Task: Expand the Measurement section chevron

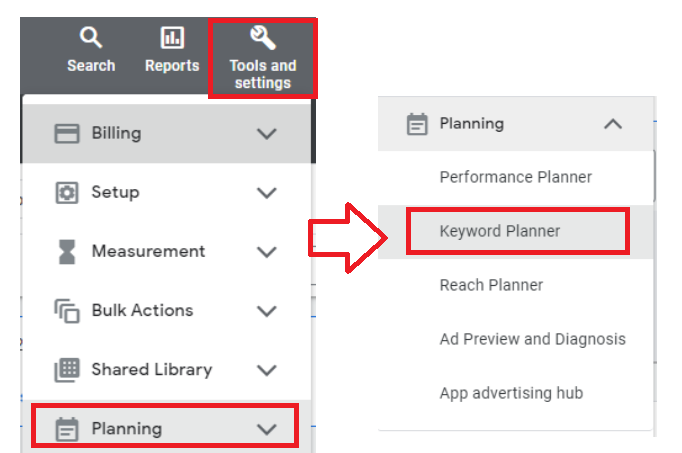Action: click(x=267, y=252)
